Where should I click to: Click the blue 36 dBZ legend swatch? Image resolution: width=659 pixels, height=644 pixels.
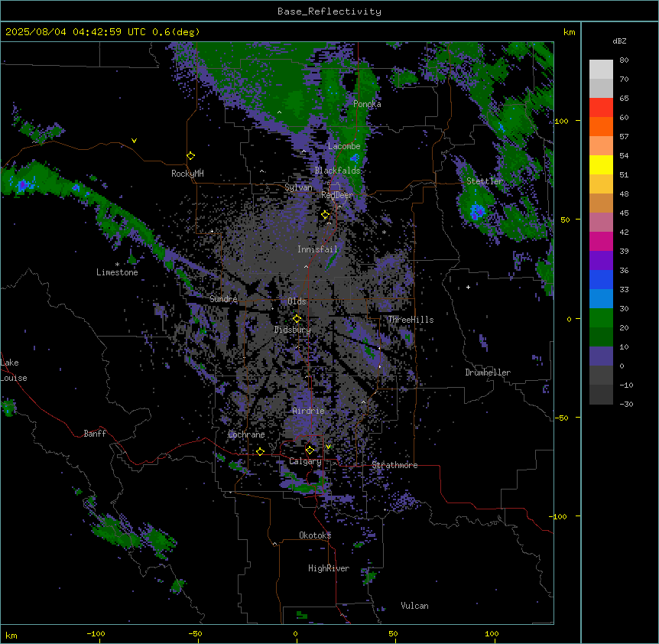point(601,279)
